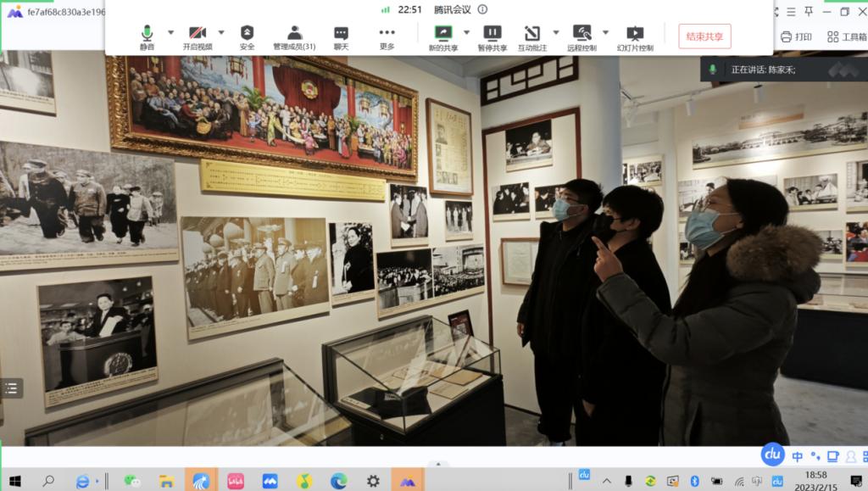Enable camera with 开启视频
Screen dimensions: 868x491
197,35
